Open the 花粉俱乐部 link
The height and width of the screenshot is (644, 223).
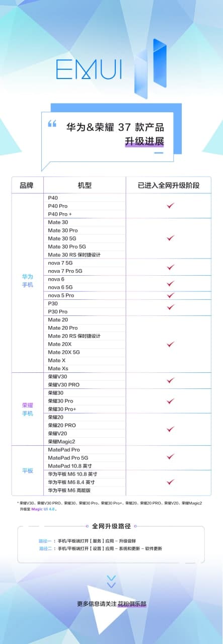pos(132,604)
